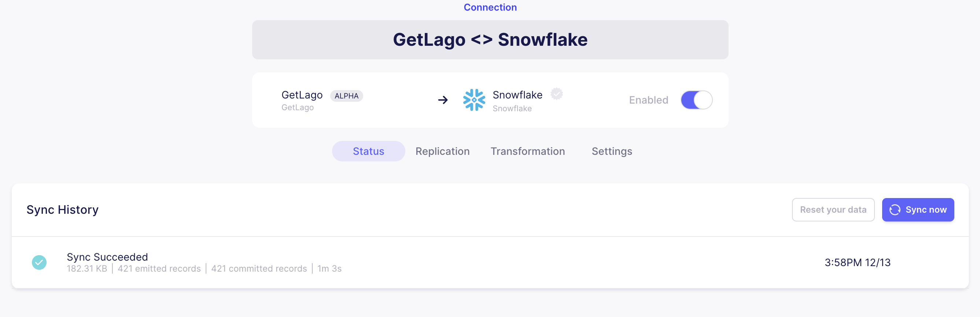Click the ALPHA badge beside GetLago

click(x=347, y=96)
